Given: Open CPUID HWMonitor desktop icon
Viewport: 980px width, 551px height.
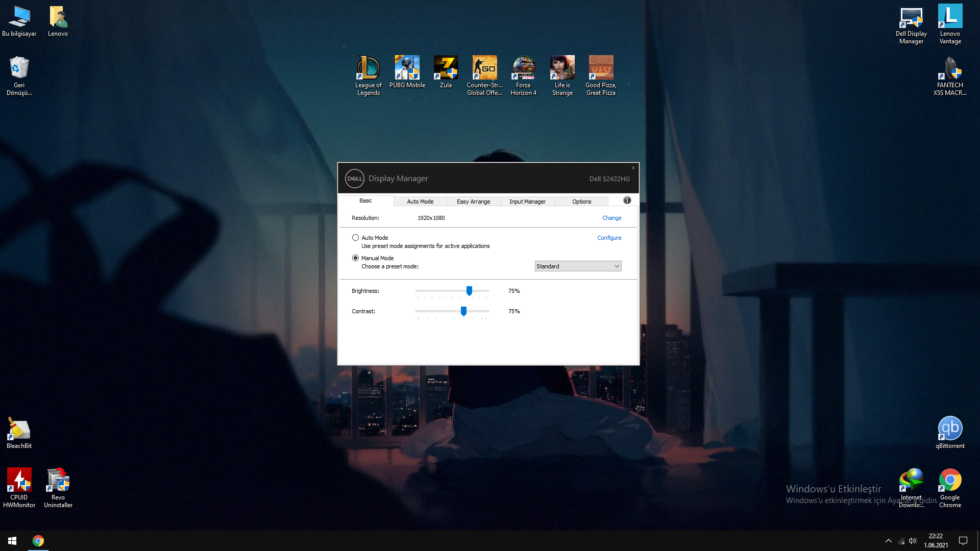Looking at the screenshot, I should 19,481.
